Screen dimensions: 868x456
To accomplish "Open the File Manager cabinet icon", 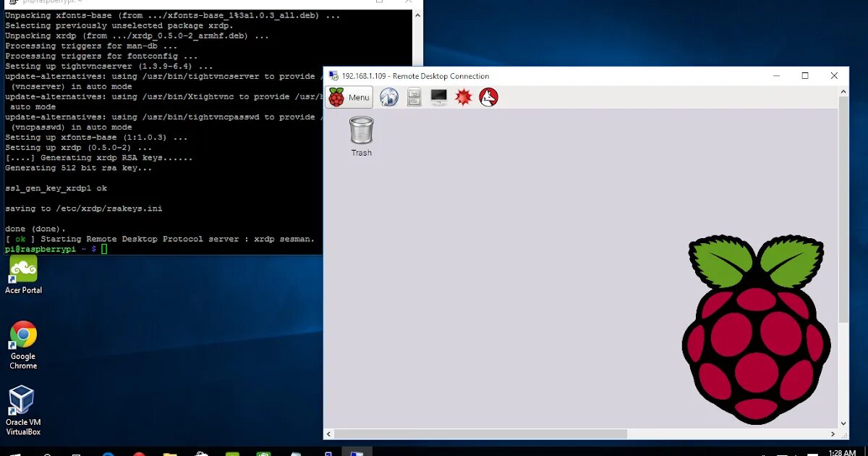I will coord(414,97).
